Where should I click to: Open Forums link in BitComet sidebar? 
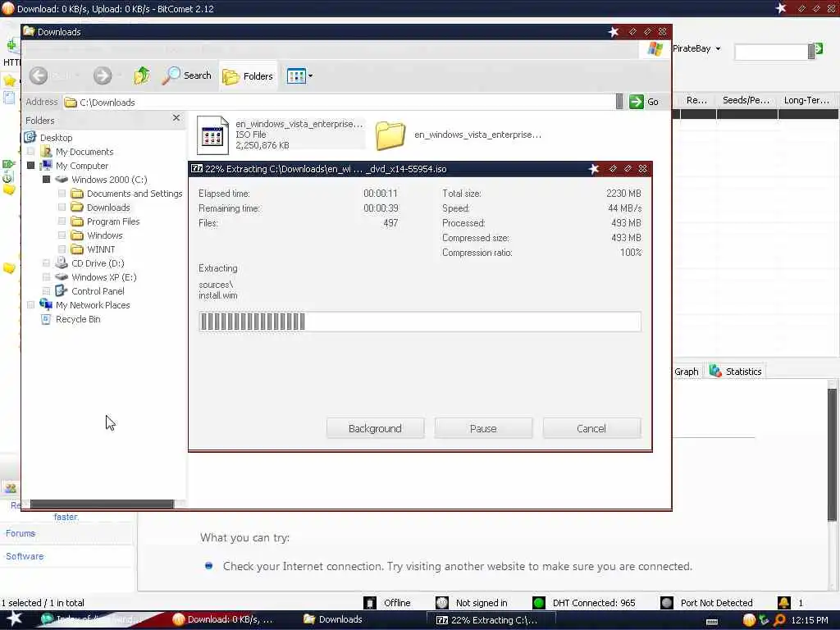pyautogui.click(x=21, y=533)
